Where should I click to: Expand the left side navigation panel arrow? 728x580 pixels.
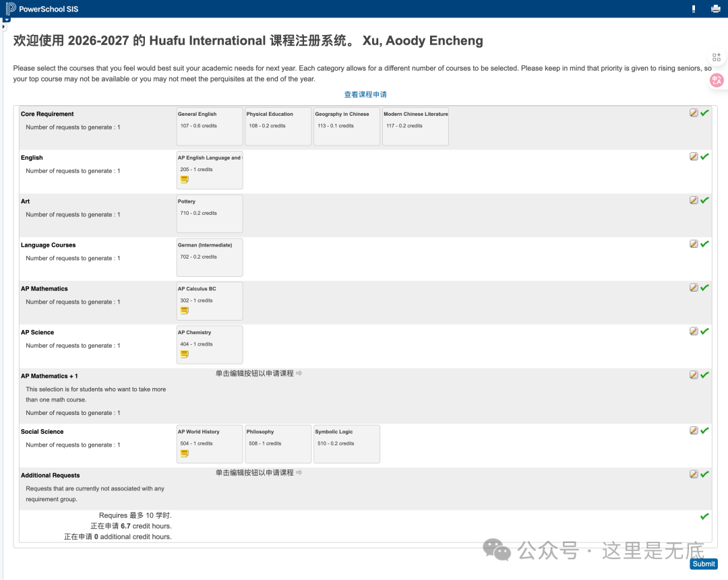[3, 27]
